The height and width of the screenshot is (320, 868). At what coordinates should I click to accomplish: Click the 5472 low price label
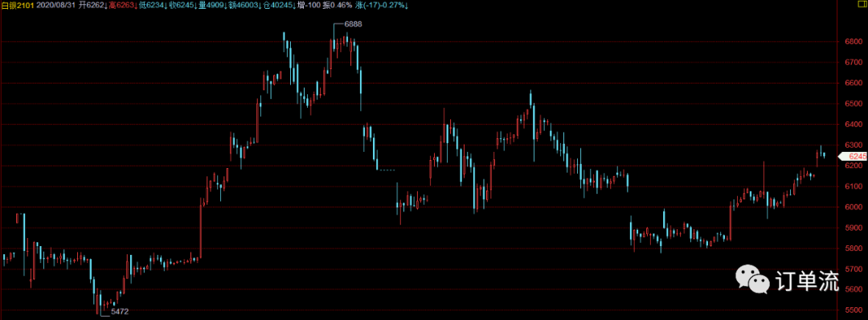tap(120, 312)
